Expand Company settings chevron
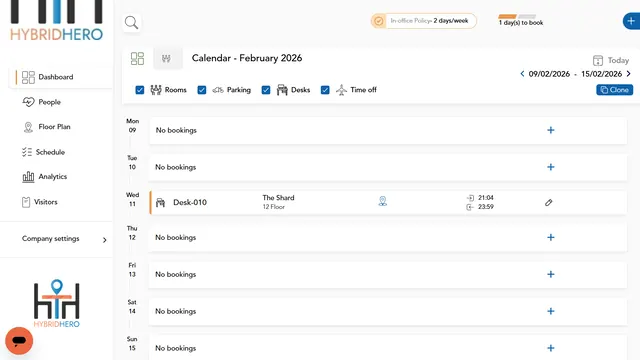Screen dimensions: 640x360 104,240
